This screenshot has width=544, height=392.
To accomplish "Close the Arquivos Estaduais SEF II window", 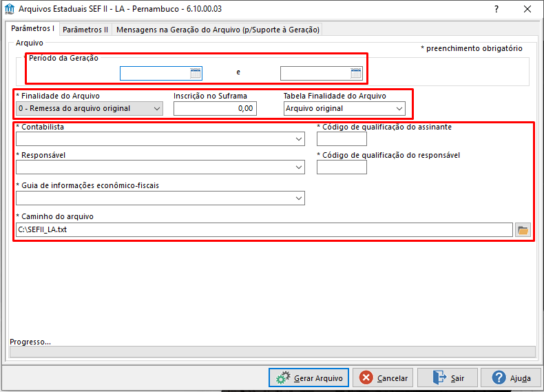I will 527,9.
